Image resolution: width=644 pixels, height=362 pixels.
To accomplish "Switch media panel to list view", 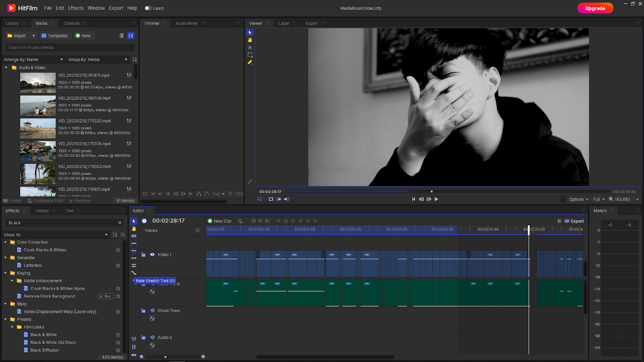I will (122, 36).
